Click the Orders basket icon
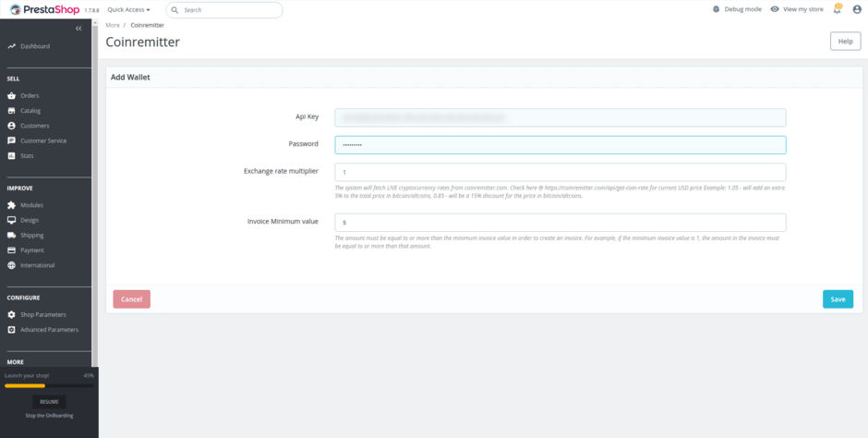The width and height of the screenshot is (868, 438). point(12,96)
